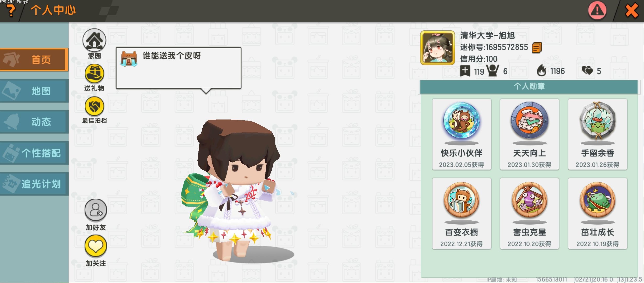The image size is (644, 283).
Task: Select the 最佳拍档 handshake icon
Action: 94,106
